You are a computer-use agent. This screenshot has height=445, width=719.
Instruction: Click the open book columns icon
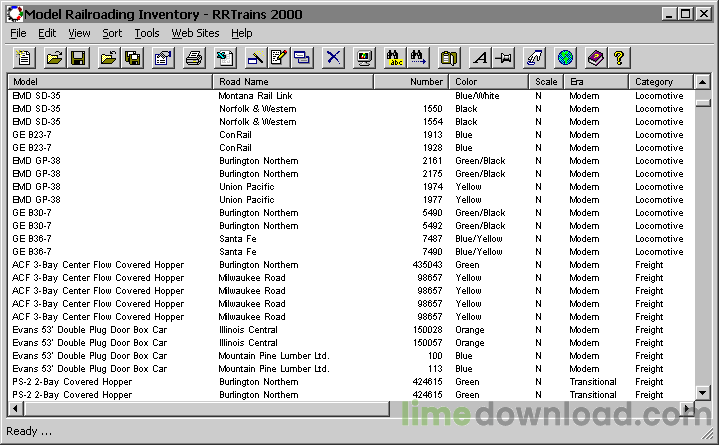click(x=449, y=58)
